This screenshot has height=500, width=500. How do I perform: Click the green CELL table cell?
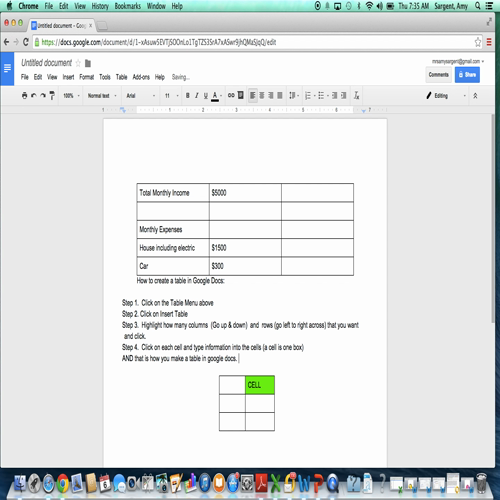[x=260, y=385]
